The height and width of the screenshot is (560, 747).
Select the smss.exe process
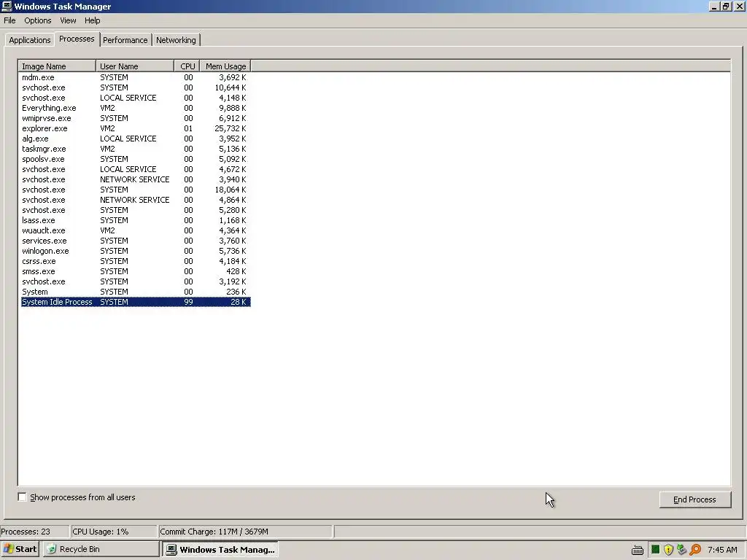[x=136, y=271]
